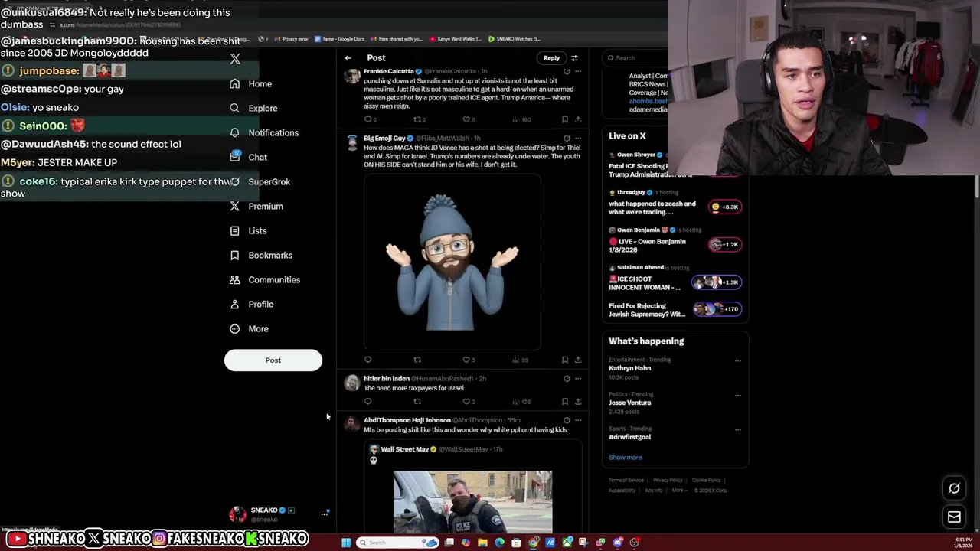Open the #drwfirstgoal trending topic
Viewport: 980px width, 551px height.
coord(630,437)
